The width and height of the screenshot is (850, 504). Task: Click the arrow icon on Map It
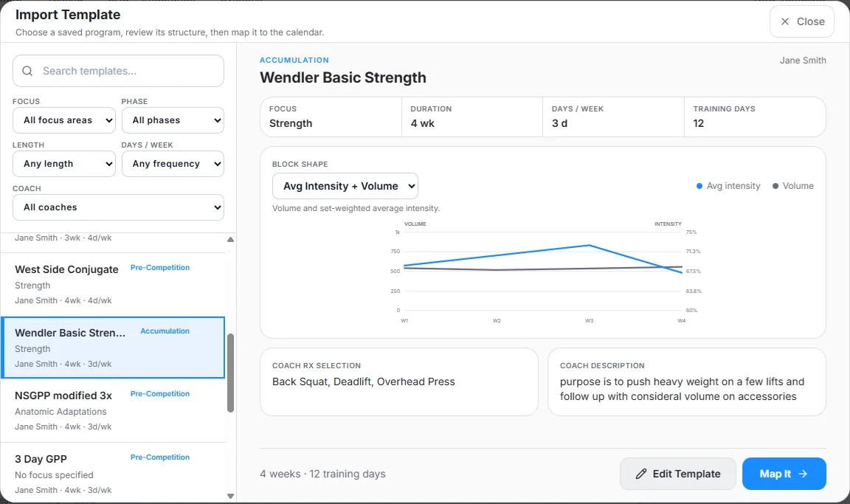pos(803,474)
